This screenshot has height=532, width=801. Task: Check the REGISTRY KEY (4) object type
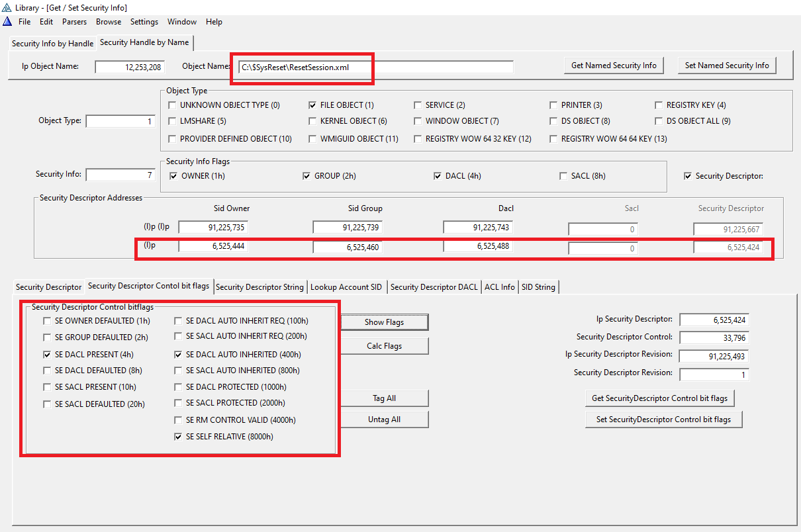tap(659, 105)
